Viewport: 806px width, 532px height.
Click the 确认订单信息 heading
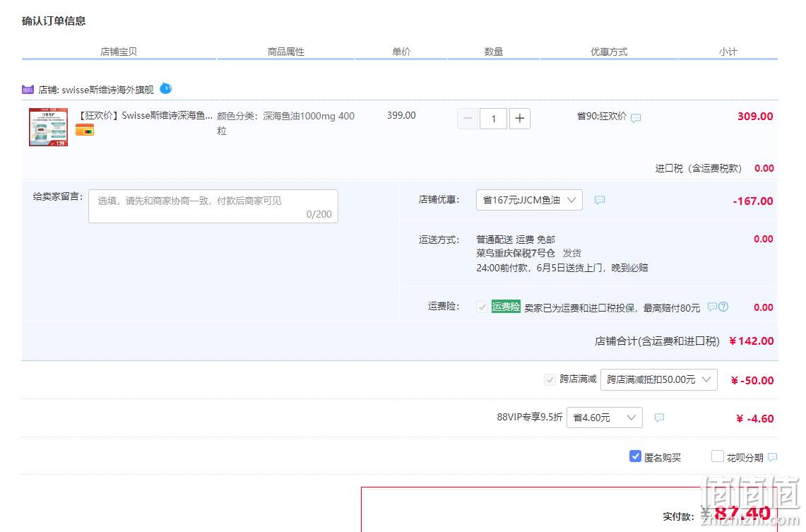pyautogui.click(x=54, y=21)
